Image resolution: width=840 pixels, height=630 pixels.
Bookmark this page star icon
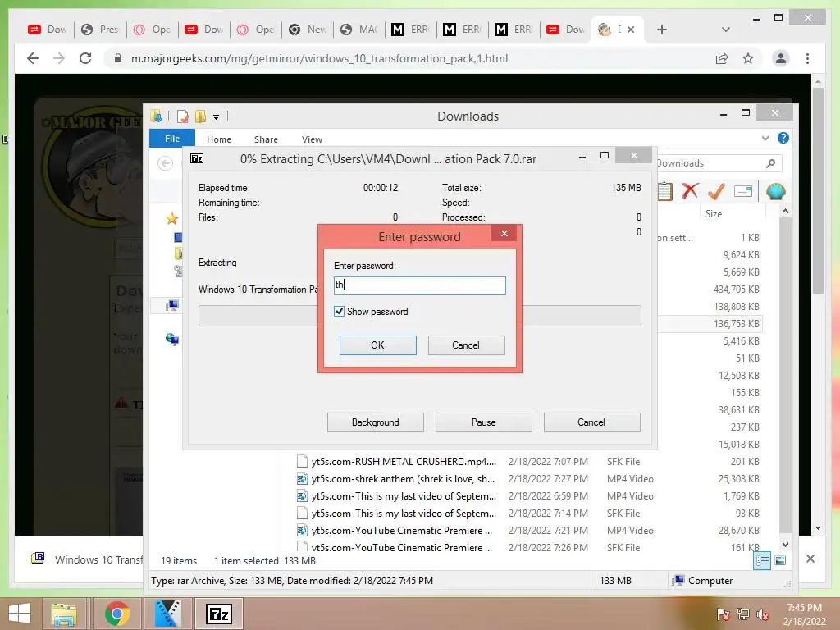pyautogui.click(x=748, y=58)
